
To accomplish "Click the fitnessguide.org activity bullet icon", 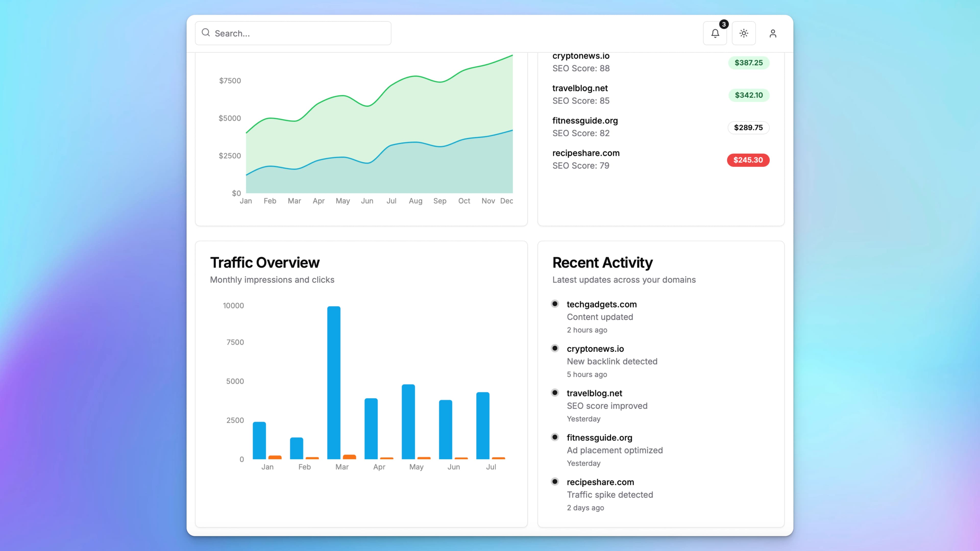I will pos(555,437).
